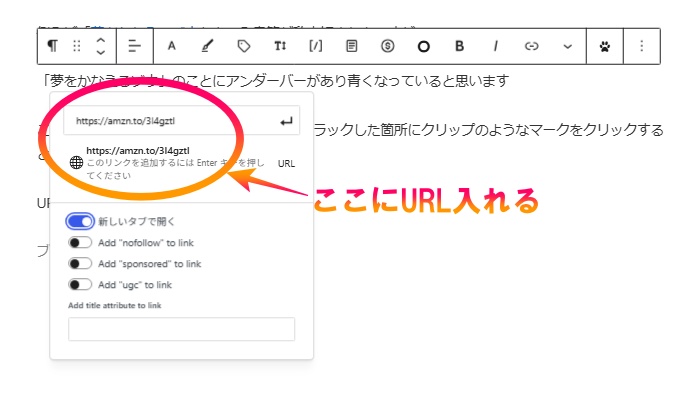Viewport: 681px width, 395px height.
Task: Click the URL type label in suggestion
Action: coord(286,163)
